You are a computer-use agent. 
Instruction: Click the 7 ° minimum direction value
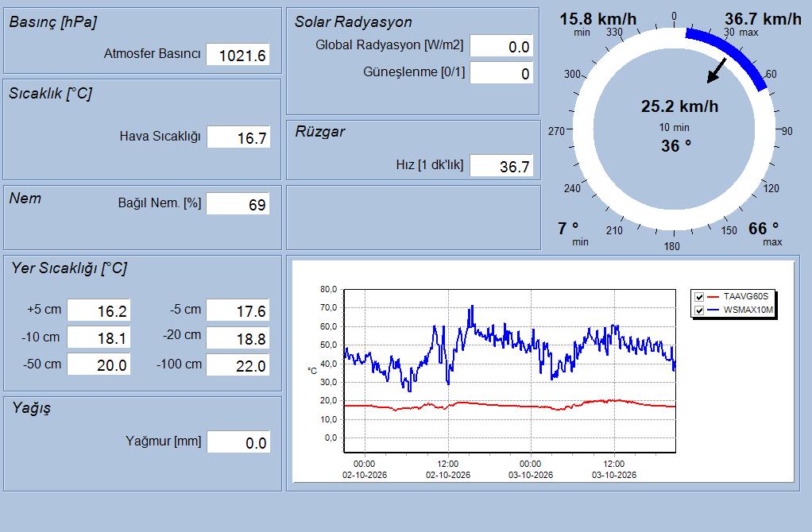(568, 228)
